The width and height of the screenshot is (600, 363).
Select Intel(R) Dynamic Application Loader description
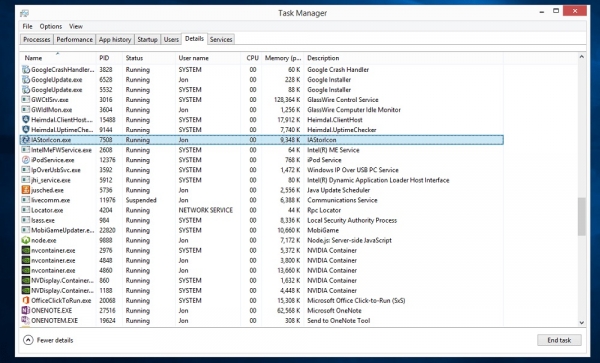click(x=378, y=180)
